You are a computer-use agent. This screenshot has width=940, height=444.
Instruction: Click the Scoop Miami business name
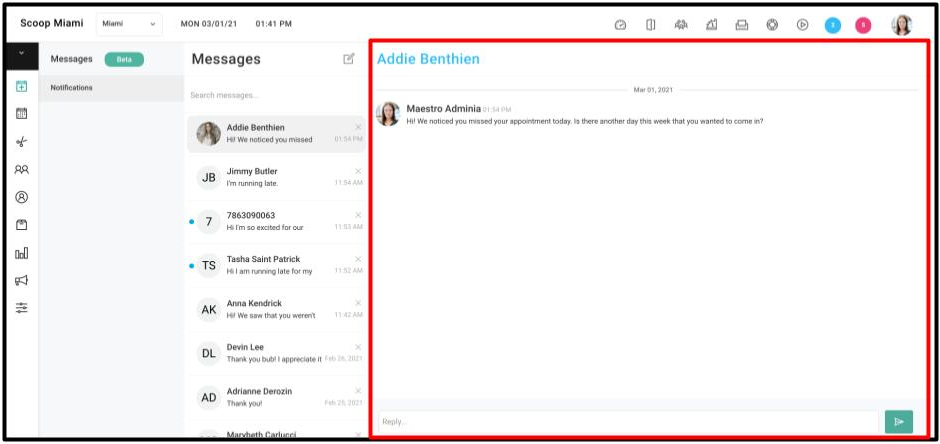tap(52, 23)
